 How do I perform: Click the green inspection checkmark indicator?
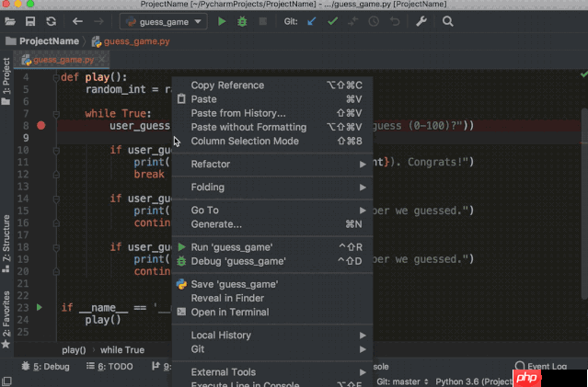coord(583,74)
